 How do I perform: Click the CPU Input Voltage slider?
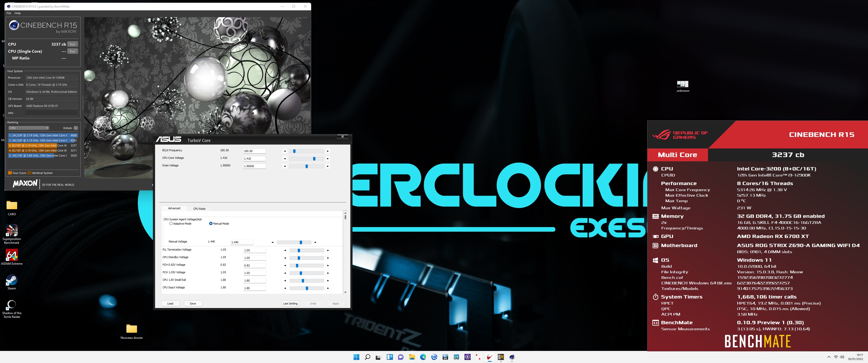click(306, 288)
